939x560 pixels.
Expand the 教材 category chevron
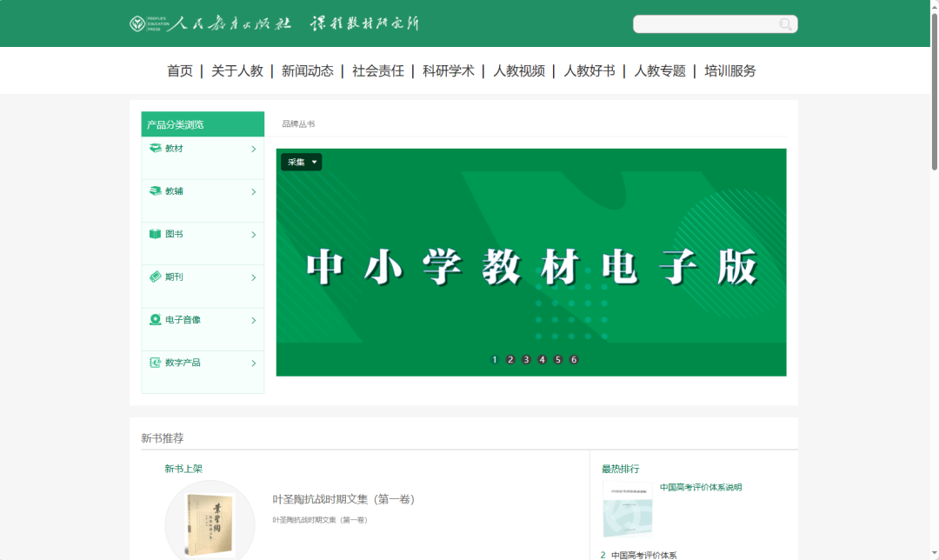tap(254, 148)
